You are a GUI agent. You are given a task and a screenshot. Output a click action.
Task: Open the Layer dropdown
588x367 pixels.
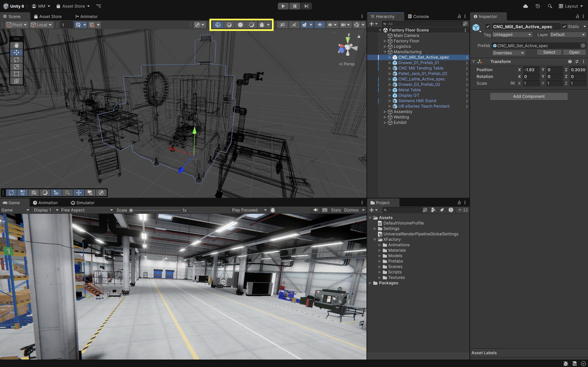click(568, 35)
